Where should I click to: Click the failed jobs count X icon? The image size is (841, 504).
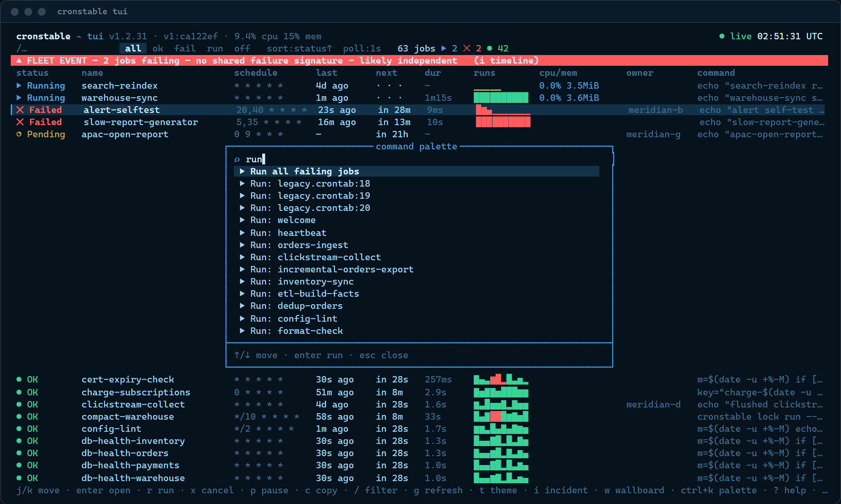[x=467, y=49]
